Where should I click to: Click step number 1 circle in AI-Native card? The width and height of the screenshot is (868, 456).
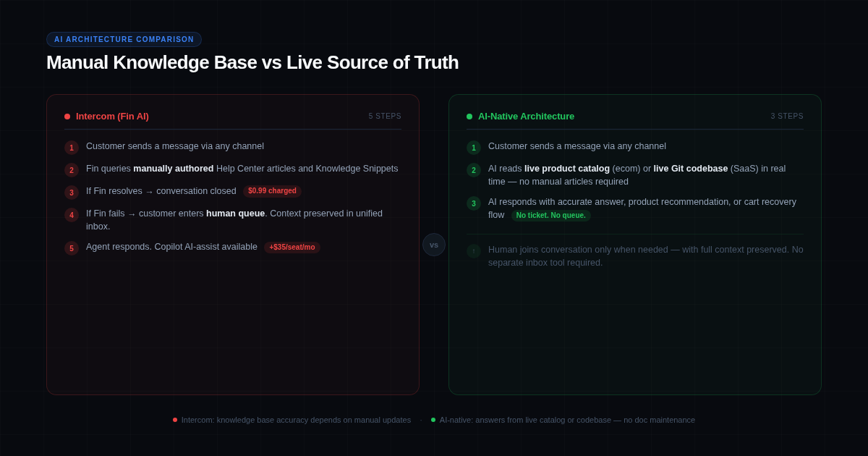tap(474, 148)
